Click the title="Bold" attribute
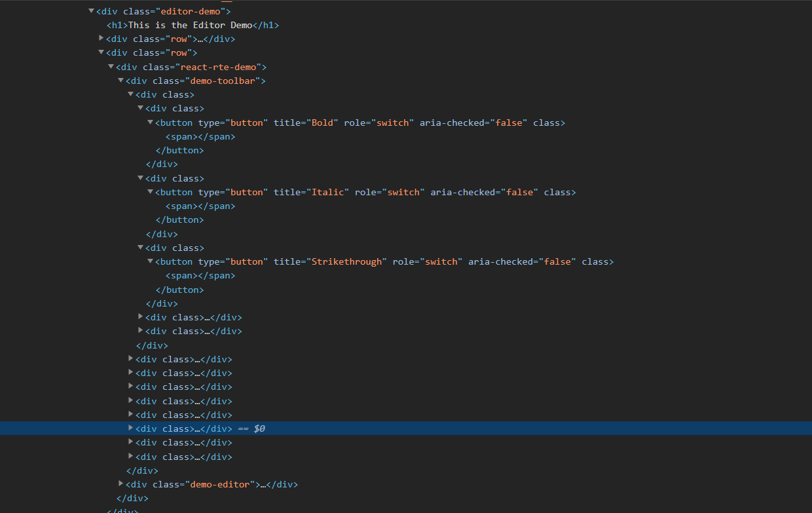This screenshot has height=513, width=812. (306, 123)
